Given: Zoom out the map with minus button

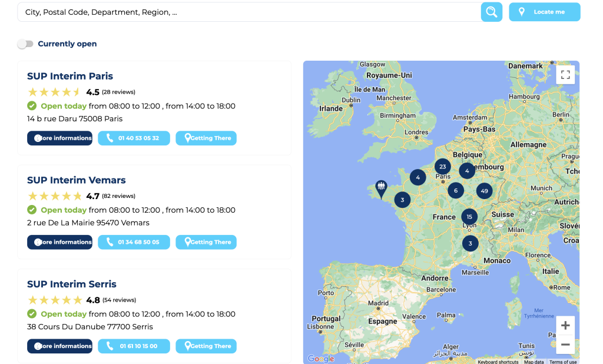Looking at the screenshot, I should tap(565, 345).
